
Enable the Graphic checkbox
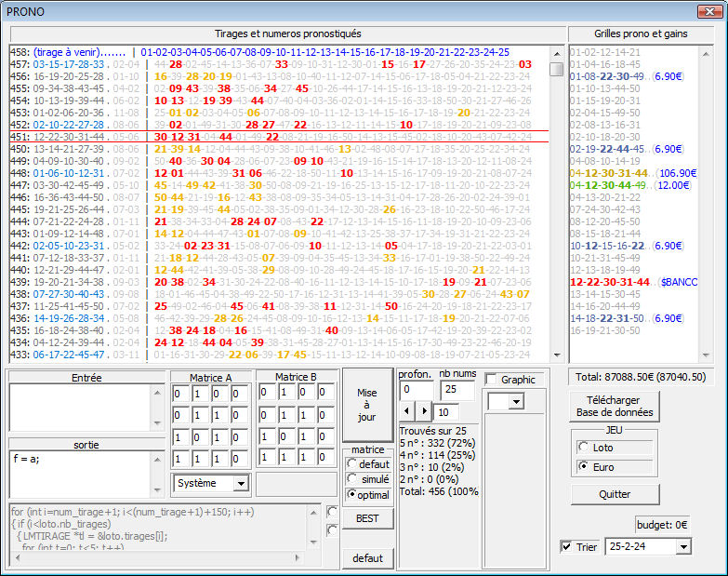point(491,380)
